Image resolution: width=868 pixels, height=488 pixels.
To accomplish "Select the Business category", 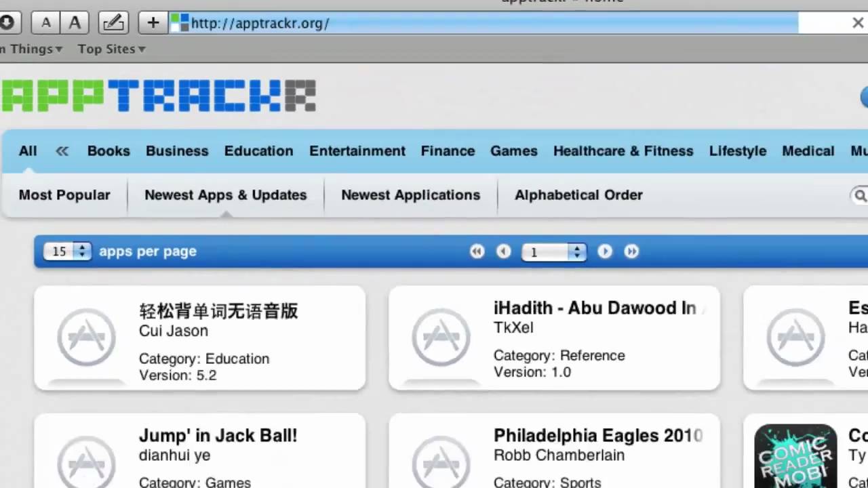I will click(177, 151).
